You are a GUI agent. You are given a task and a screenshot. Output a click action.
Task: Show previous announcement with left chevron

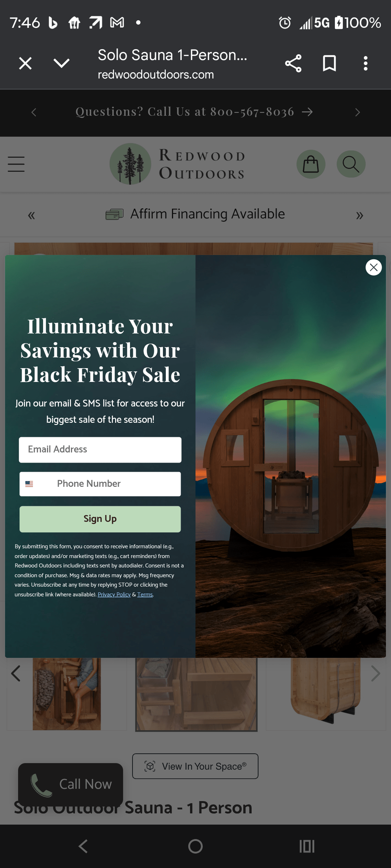pyautogui.click(x=34, y=112)
